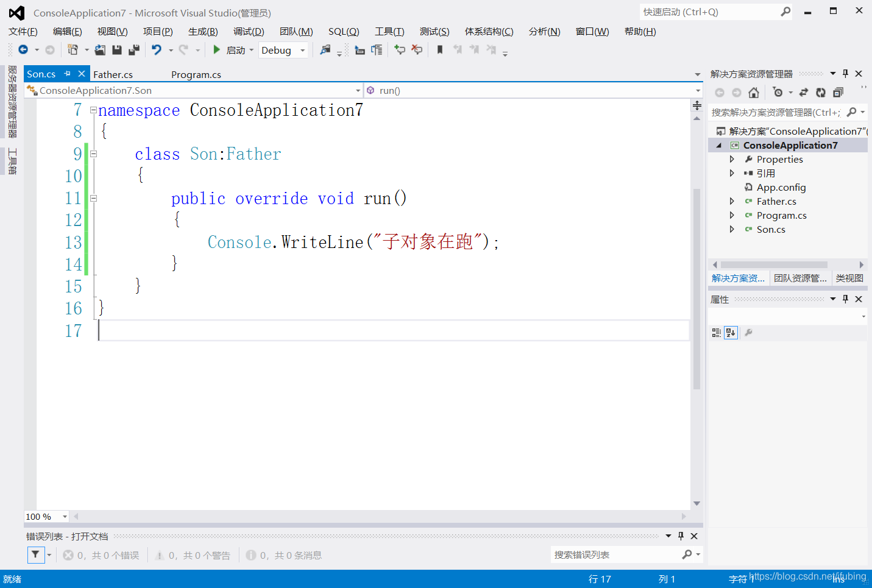
Task: Switch to the 团队资源管... tab
Action: point(800,278)
